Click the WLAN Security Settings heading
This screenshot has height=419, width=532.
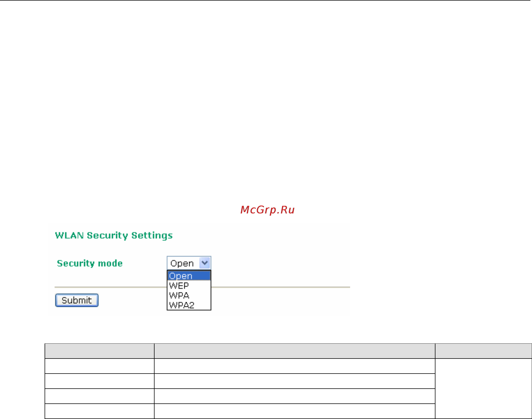click(x=114, y=235)
